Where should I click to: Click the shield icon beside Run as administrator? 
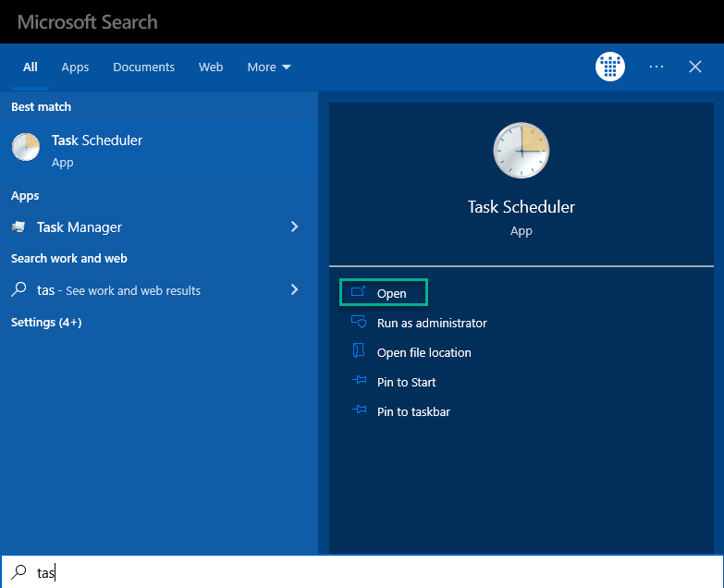[359, 322]
